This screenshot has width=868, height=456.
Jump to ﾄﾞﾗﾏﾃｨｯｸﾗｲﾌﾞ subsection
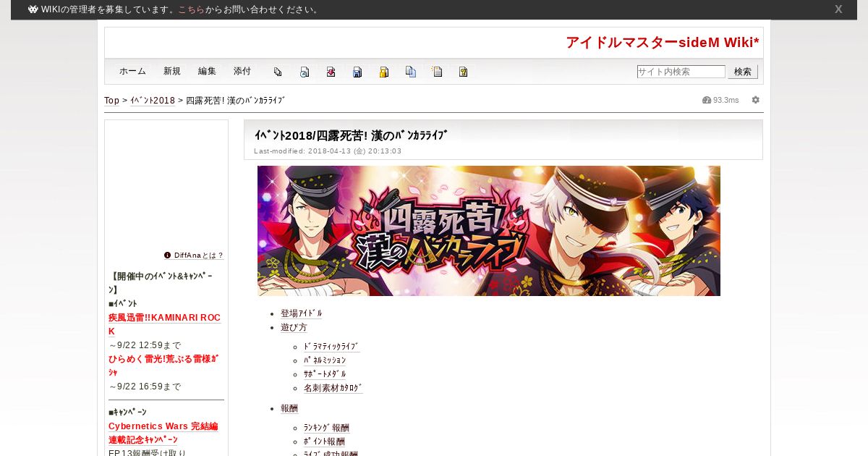point(331,347)
